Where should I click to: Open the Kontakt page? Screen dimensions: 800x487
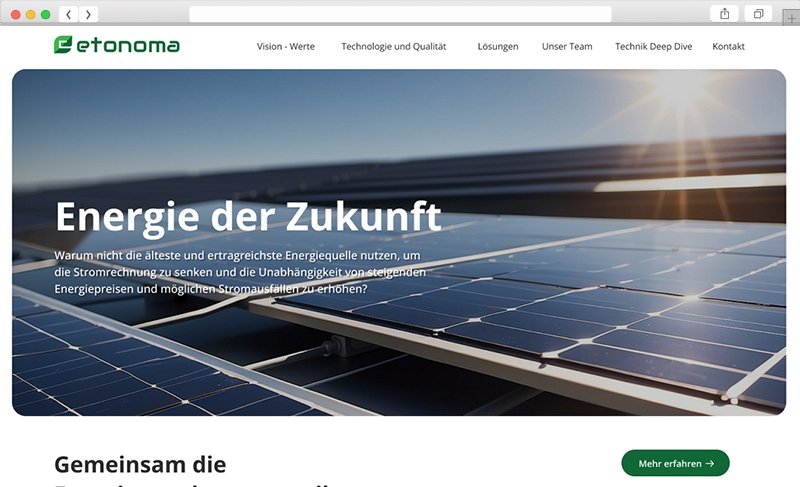(728, 46)
